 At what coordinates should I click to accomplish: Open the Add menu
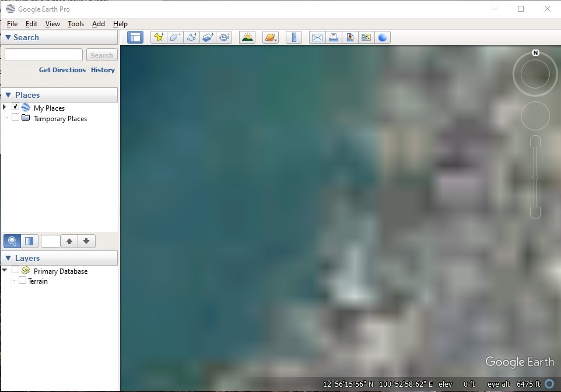point(99,24)
